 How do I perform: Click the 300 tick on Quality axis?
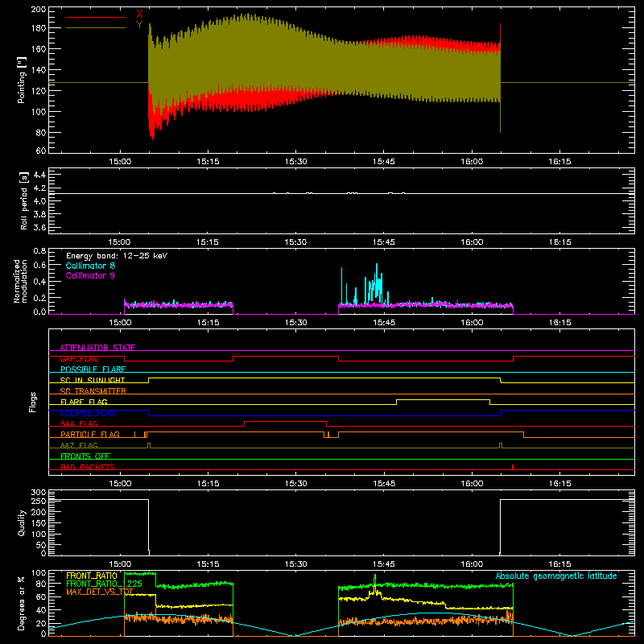point(38,493)
